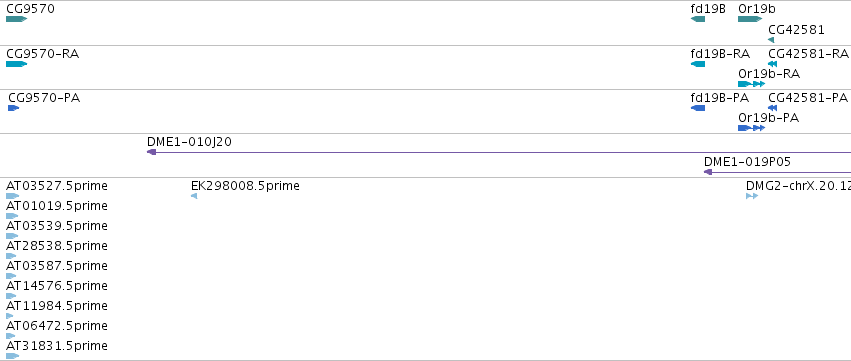Screen dimensions: 851x361
Task: Click the DME1-010J20 BAC arrowhead
Action: point(151,152)
